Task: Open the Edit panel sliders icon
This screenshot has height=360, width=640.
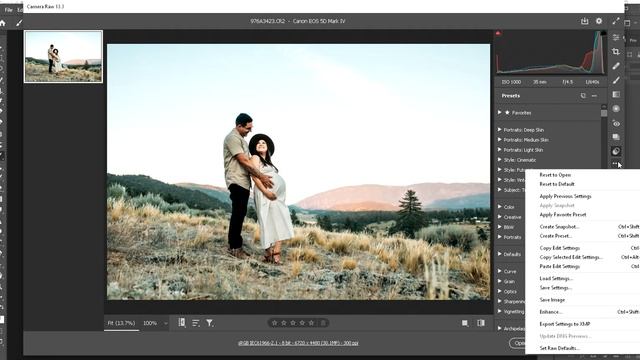Action: point(616,38)
